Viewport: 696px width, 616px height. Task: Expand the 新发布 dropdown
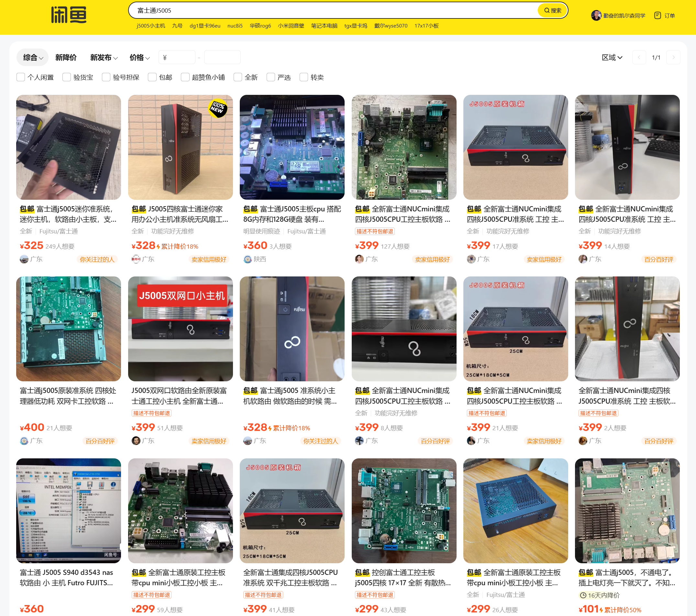pos(104,57)
